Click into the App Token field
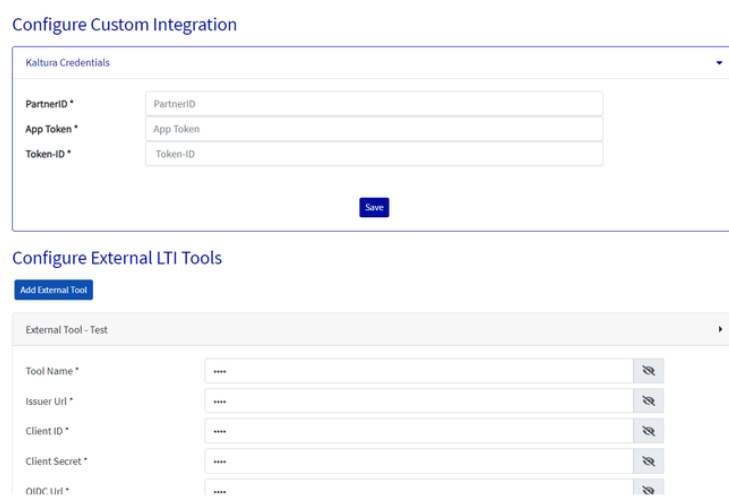The width and height of the screenshot is (729, 502). click(x=374, y=129)
